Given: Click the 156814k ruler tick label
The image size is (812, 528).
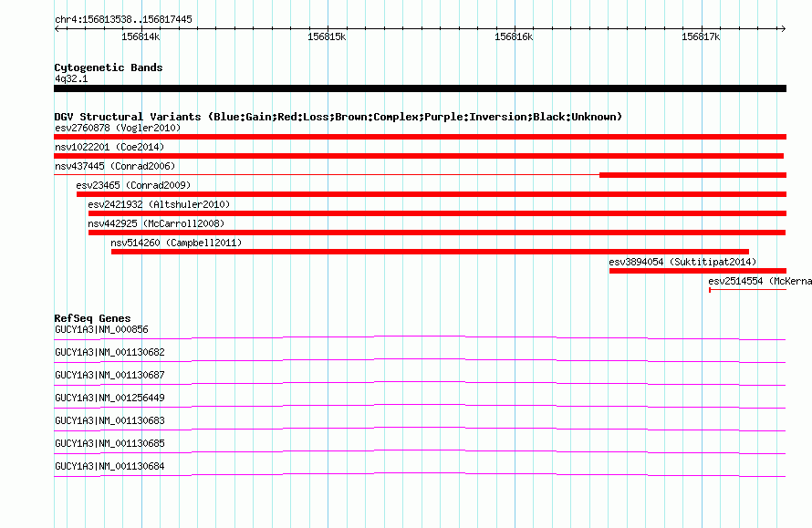Looking at the screenshot, I should [141, 36].
